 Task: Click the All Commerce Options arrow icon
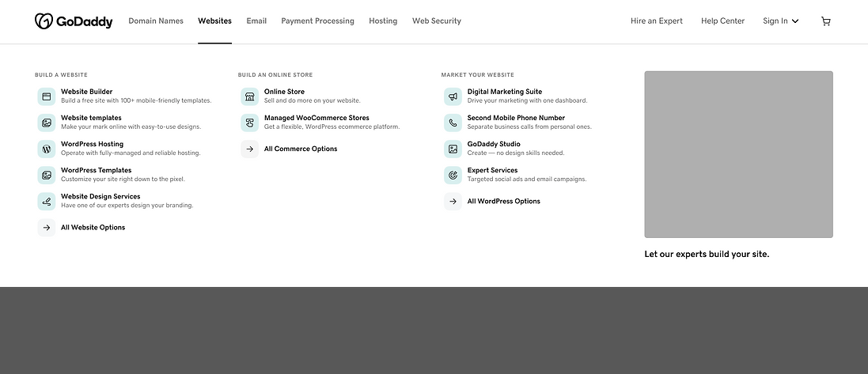pyautogui.click(x=250, y=149)
